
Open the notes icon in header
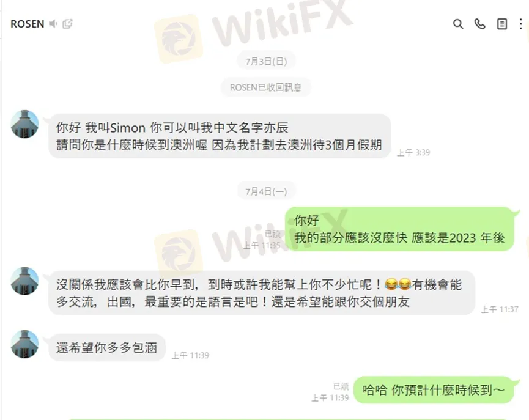pyautogui.click(x=502, y=24)
